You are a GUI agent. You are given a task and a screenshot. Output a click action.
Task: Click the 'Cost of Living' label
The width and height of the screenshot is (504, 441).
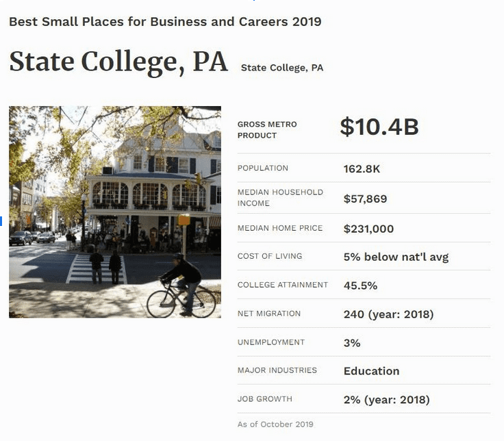coord(270,256)
